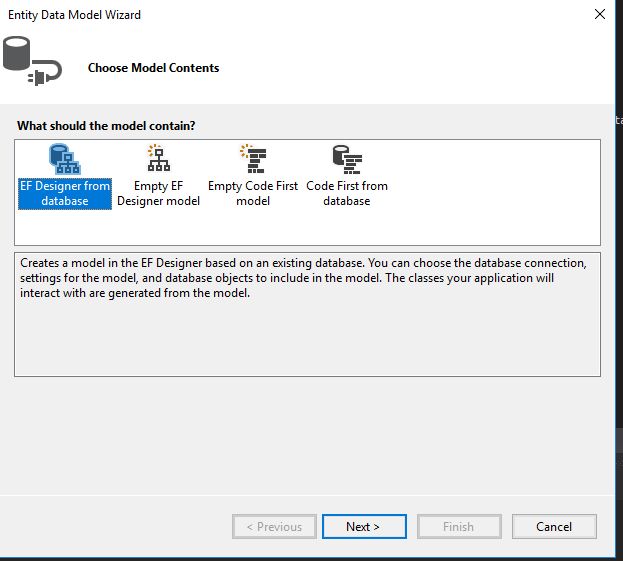
Task: Click 'What should the model contain?' label
Action: pos(106,126)
